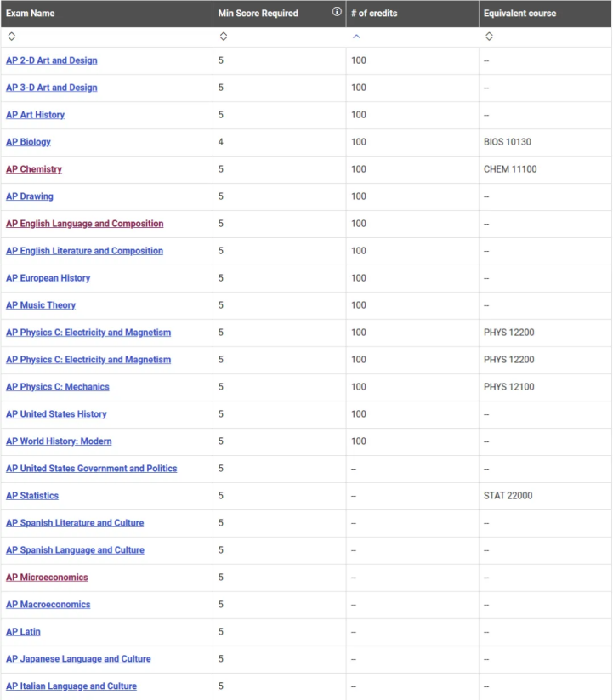Screen dimensions: 613x700
Task: Open the AP 2-D Art and Design link
Action: tap(51, 60)
